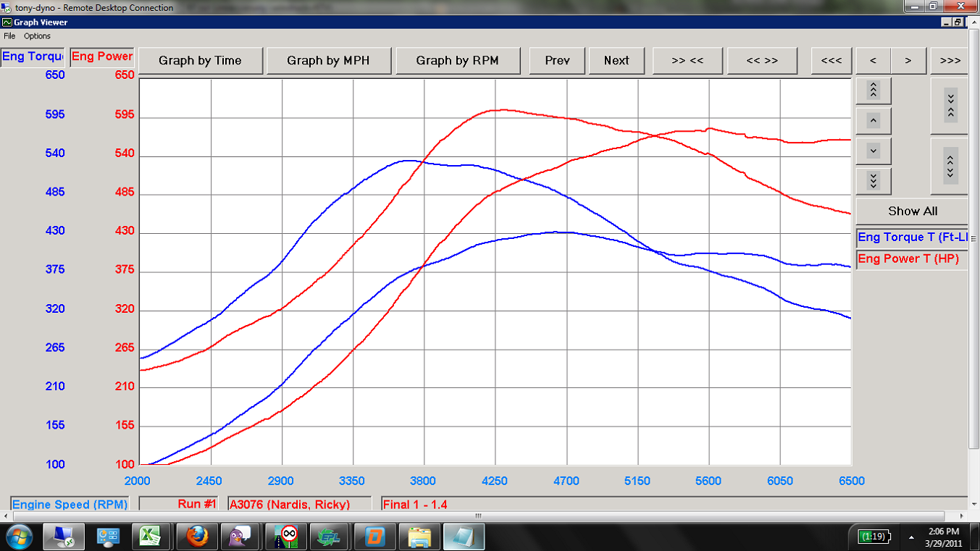Click the Show All button
The width and height of the screenshot is (980, 551).
coord(912,211)
